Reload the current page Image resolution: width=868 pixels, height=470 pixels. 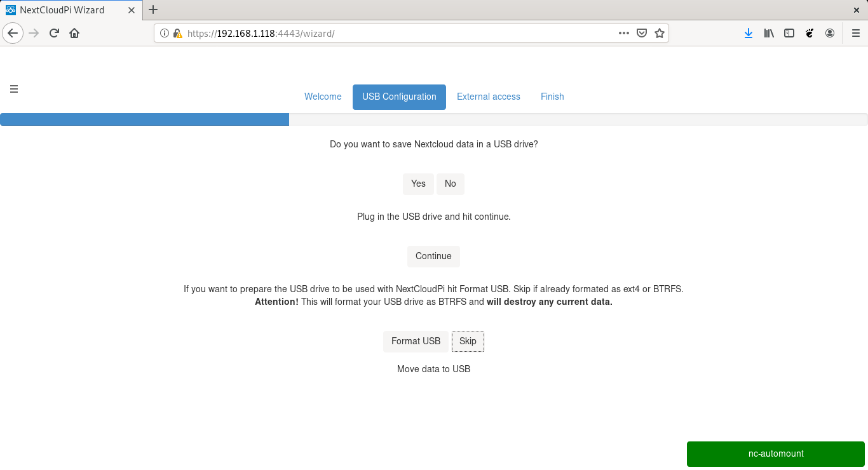coord(54,33)
